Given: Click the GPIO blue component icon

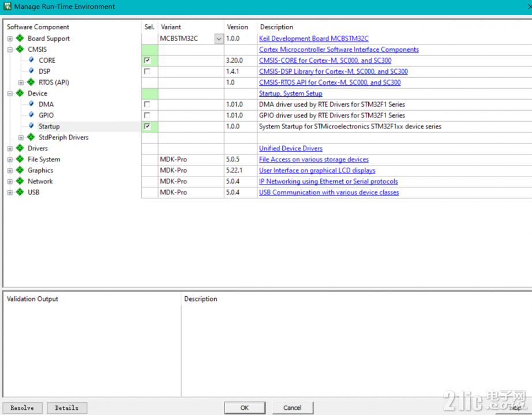Looking at the screenshot, I should tap(31, 115).
